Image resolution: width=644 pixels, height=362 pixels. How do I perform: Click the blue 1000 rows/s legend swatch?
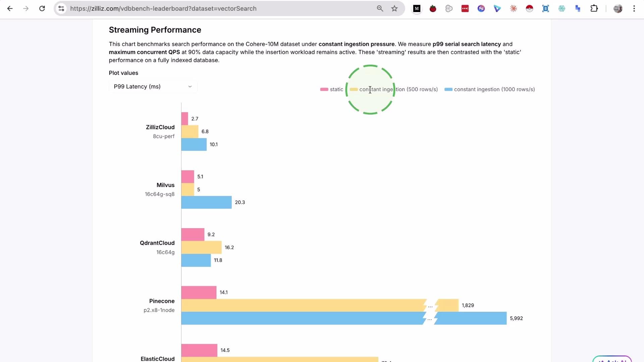coord(448,89)
